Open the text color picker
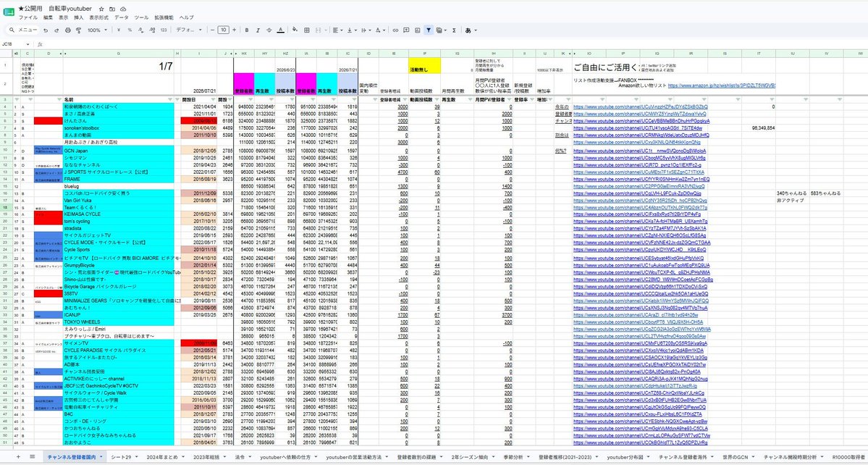 point(281,30)
